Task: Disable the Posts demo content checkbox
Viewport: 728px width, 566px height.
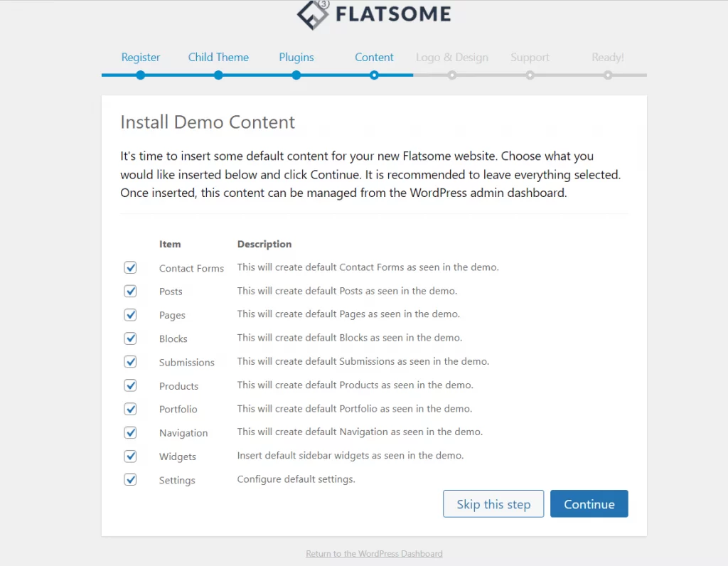Action: [130, 290]
